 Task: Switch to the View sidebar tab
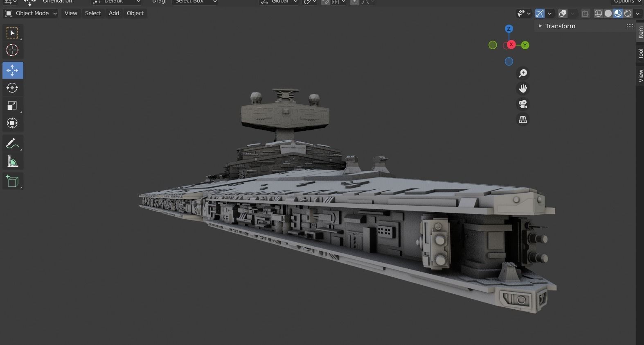640,75
